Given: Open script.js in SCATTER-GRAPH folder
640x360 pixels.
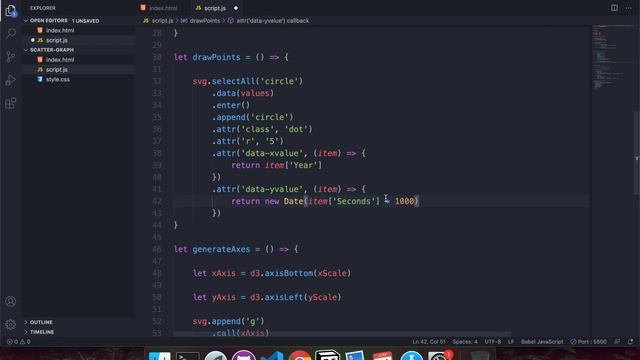Looking at the screenshot, I should pos(56,69).
